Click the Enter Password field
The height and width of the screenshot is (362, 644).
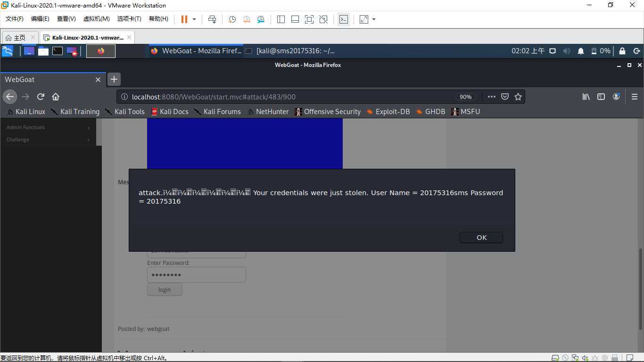(197, 275)
